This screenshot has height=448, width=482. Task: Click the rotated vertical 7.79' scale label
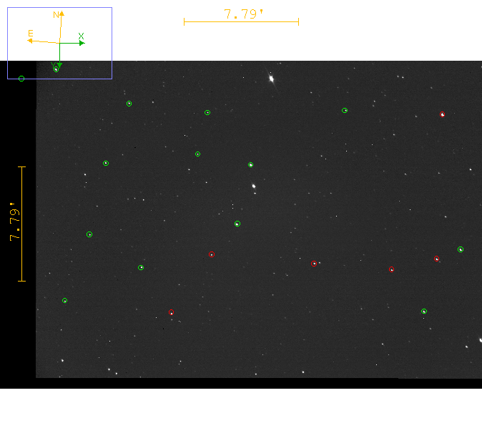[x=14, y=221]
